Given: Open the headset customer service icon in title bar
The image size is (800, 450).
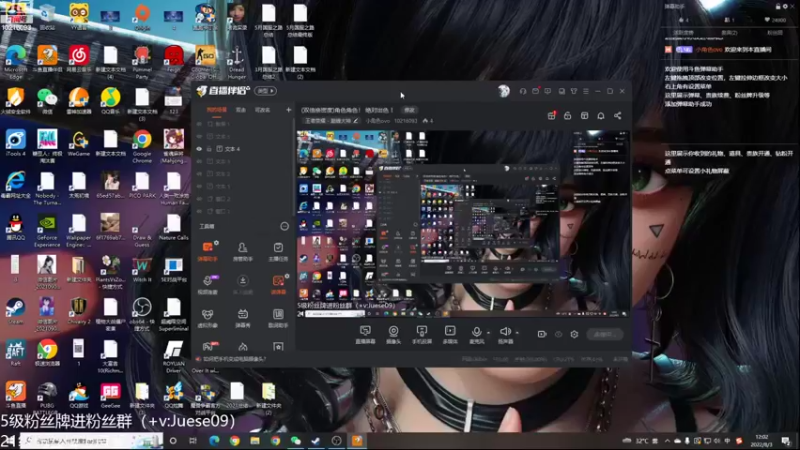Looking at the screenshot, I should (x=523, y=91).
